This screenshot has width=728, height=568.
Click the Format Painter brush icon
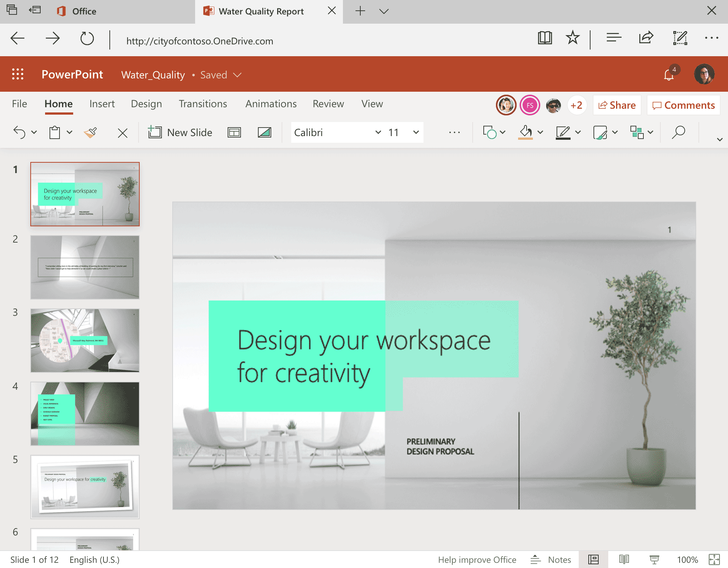point(91,132)
